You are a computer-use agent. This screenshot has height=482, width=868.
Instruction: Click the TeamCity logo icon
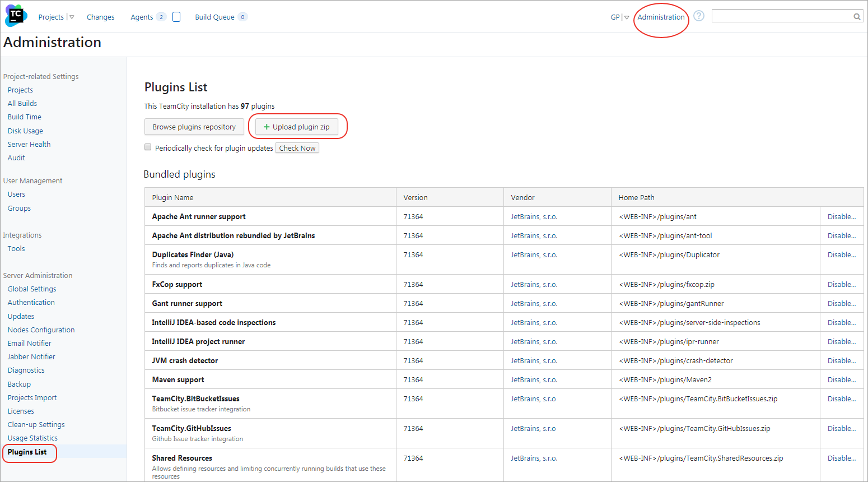(16, 16)
